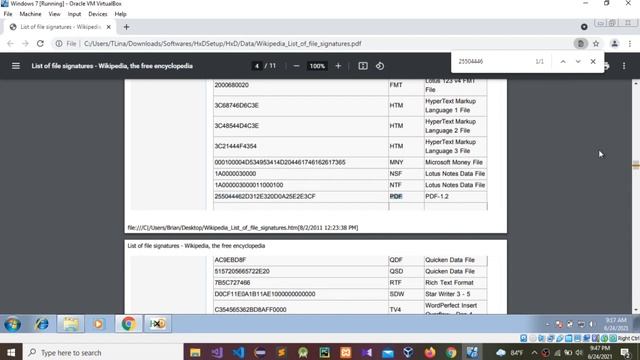Click the PDF print icon
This screenshot has height=360, width=640.
coord(607,66)
